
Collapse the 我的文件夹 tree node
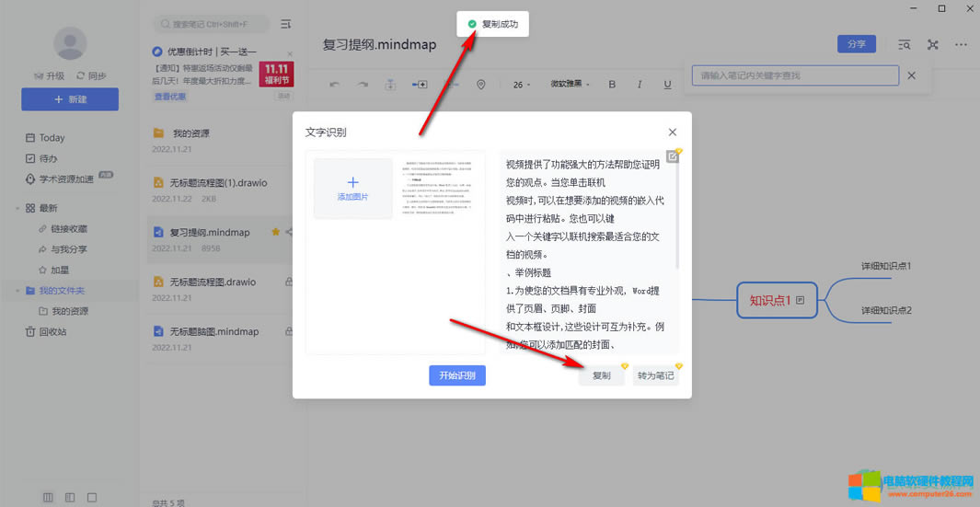[17, 291]
